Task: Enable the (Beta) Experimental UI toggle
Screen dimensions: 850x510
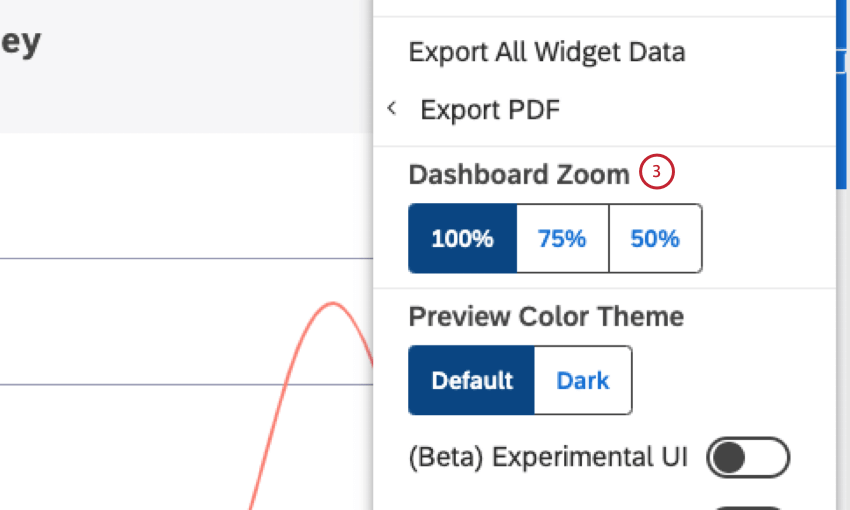Action: (748, 458)
